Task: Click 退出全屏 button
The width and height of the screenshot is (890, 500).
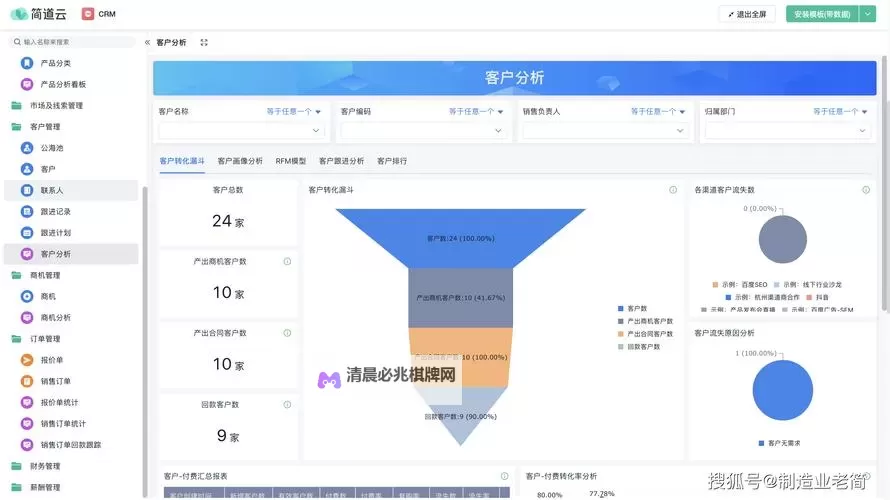Action: 748,14
